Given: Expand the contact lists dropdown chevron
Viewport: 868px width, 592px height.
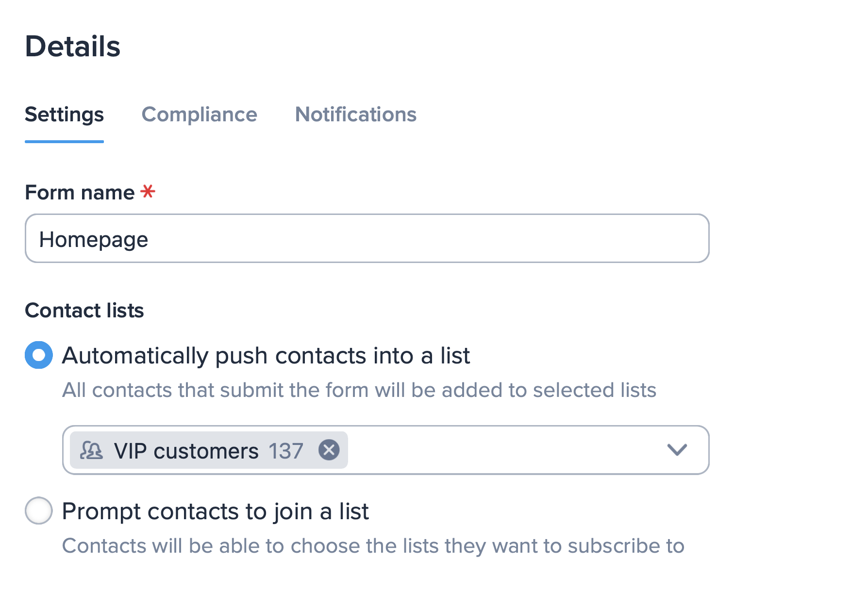Looking at the screenshot, I should [x=677, y=450].
